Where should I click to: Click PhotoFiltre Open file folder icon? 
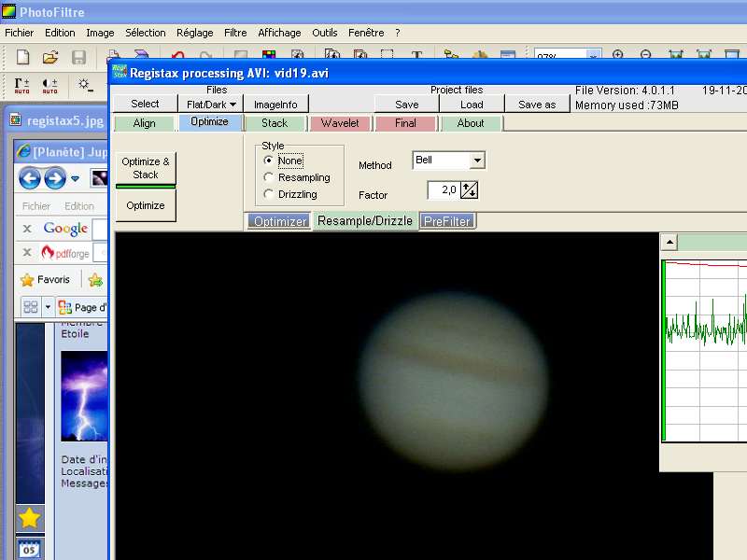(x=50, y=57)
